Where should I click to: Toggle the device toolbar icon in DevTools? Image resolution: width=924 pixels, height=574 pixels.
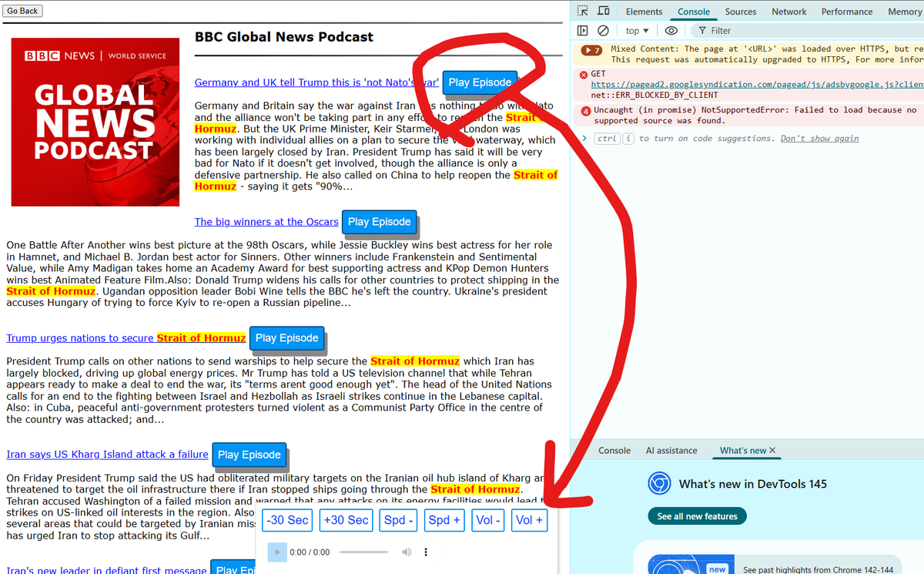(x=604, y=12)
